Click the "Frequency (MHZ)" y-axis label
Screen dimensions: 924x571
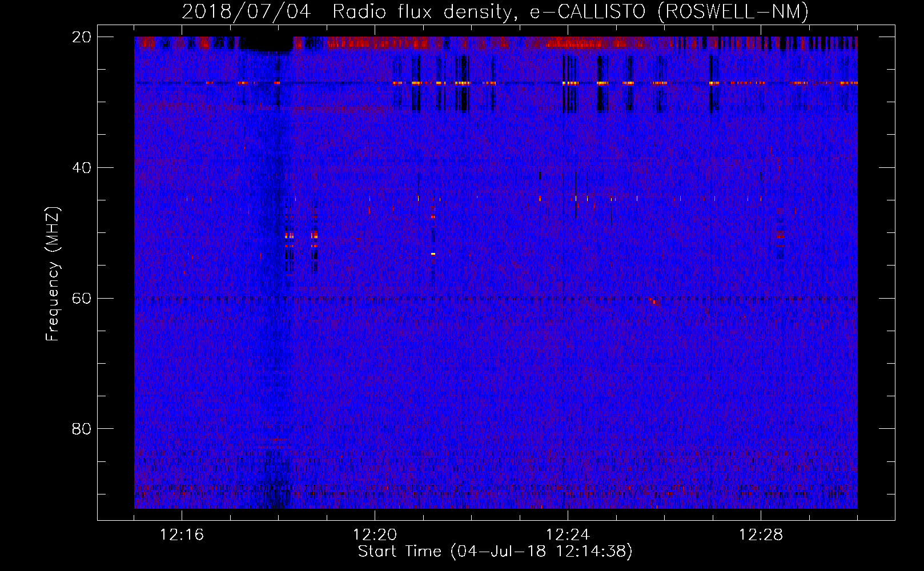pos(53,274)
